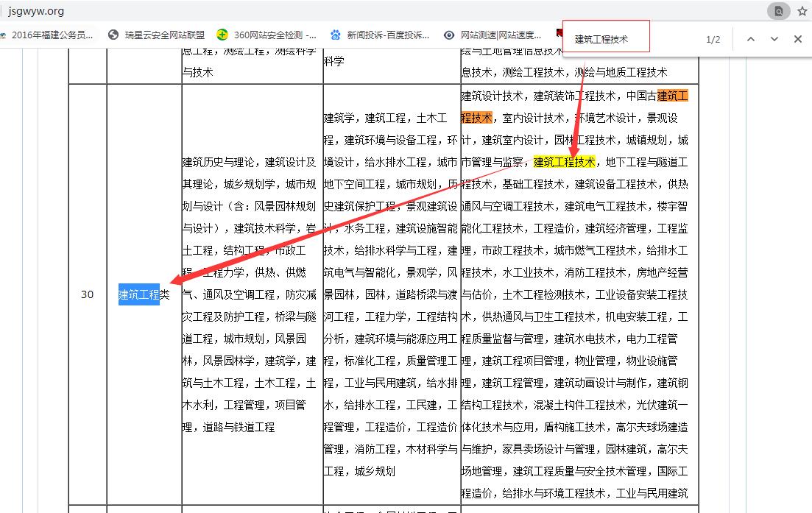Click the line 场地管理，建筑工程质量与安全技术管理
The image size is (812, 513).
[x=554, y=471]
